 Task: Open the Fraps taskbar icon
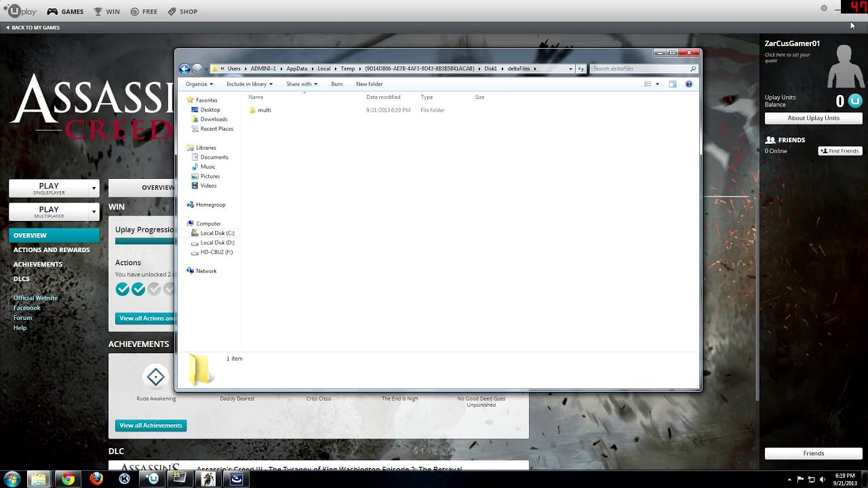coord(181,479)
